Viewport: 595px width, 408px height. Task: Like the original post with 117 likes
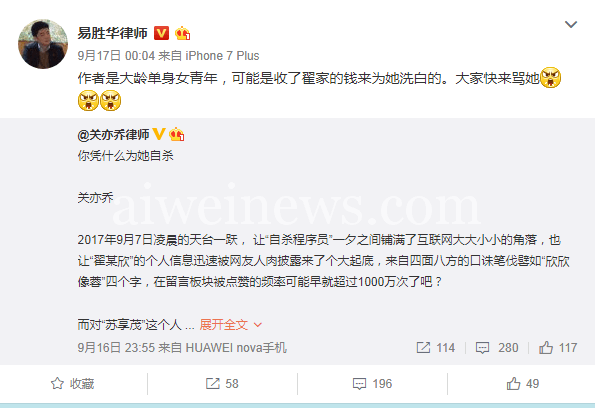click(558, 348)
